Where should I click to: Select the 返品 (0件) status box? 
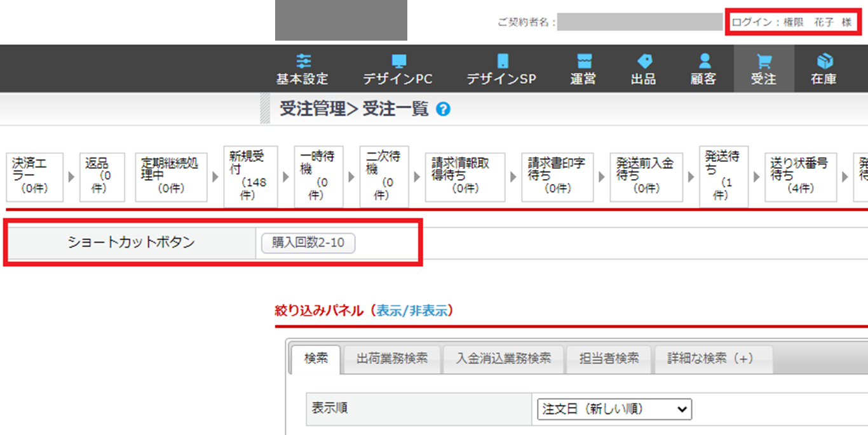point(102,177)
